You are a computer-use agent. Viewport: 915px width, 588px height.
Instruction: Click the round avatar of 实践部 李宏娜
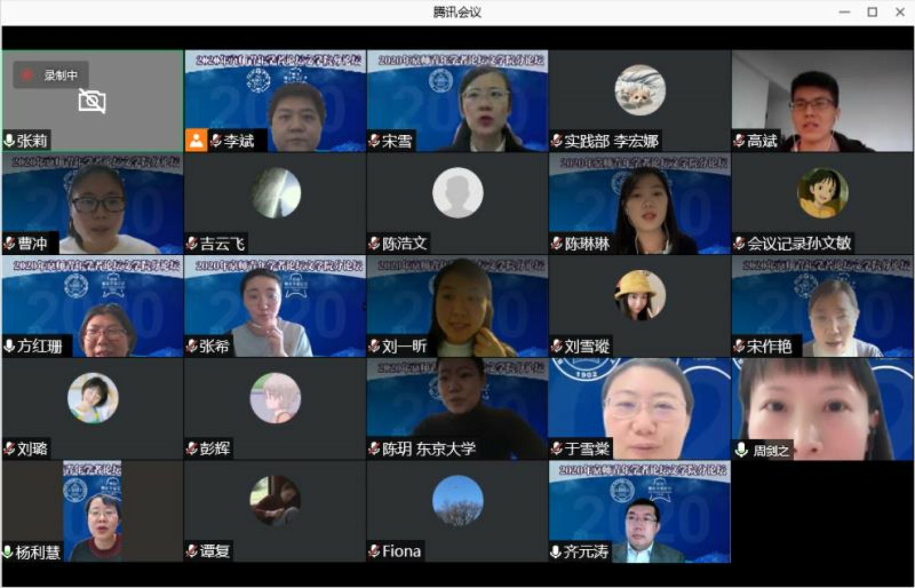tap(640, 90)
